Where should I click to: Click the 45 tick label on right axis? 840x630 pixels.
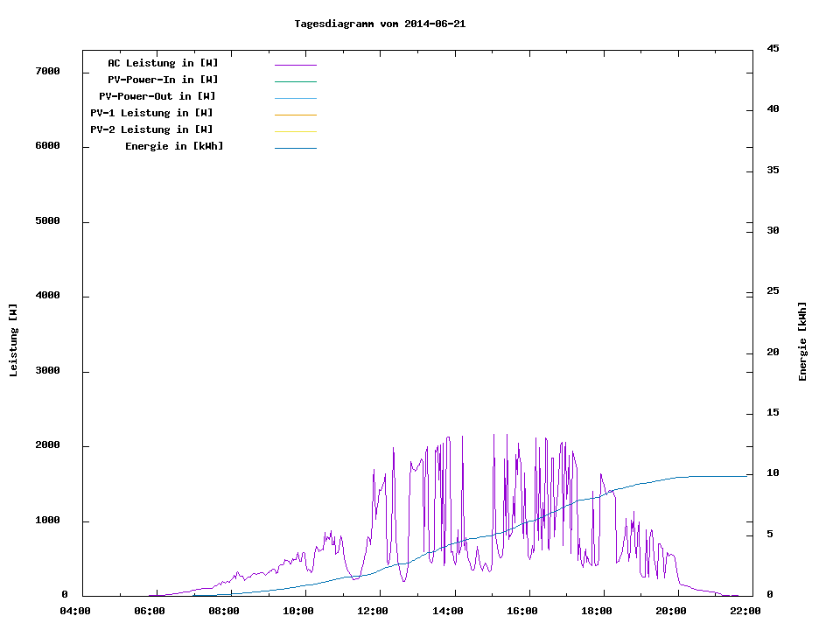pyautogui.click(x=773, y=48)
